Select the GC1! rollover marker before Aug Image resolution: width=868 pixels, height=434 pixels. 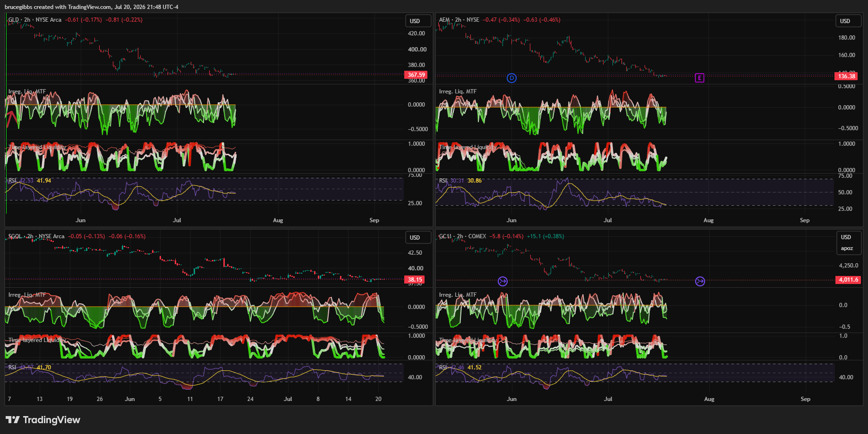coord(700,281)
